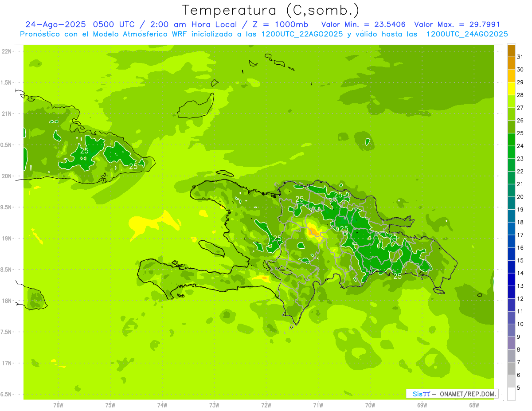
Task: Click the '1200UTC_24AGO2025' valid-until time
Action: coord(466,34)
